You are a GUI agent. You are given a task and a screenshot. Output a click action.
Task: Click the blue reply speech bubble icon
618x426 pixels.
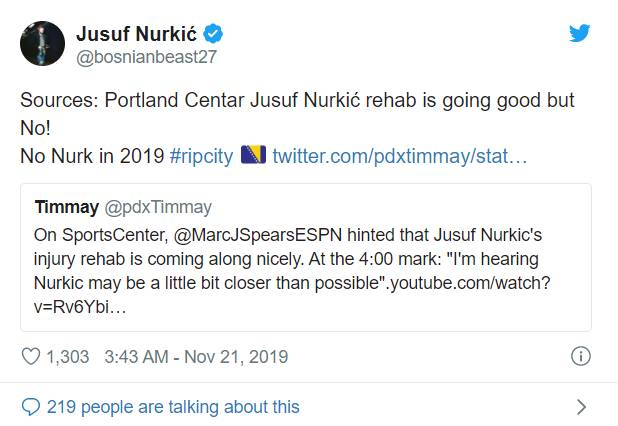(31, 406)
